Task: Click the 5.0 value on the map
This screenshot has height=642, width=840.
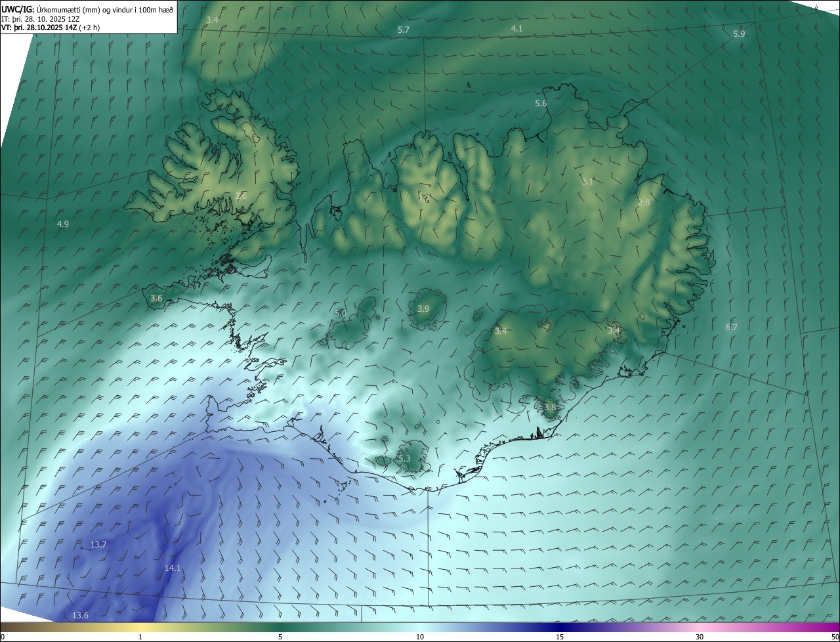Action: pos(341,314)
